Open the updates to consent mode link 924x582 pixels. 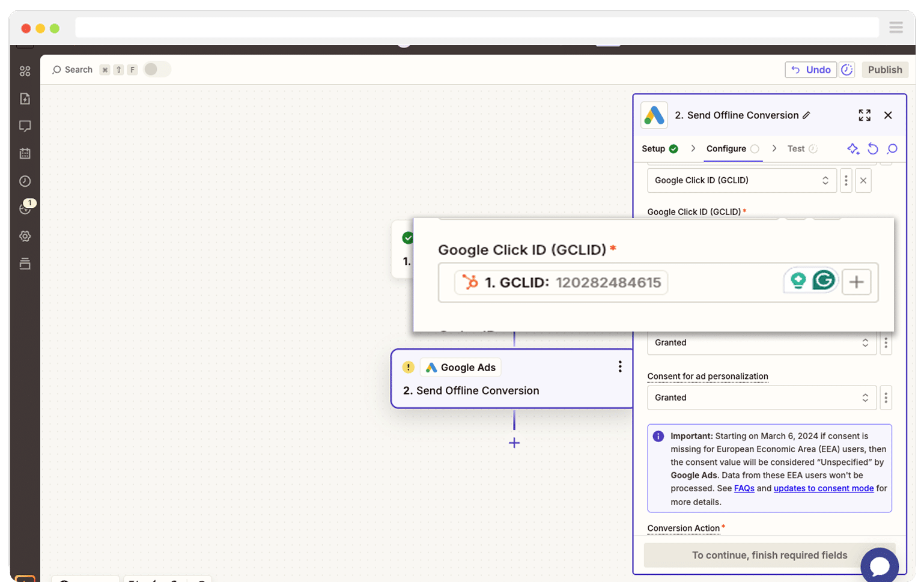pyautogui.click(x=823, y=488)
